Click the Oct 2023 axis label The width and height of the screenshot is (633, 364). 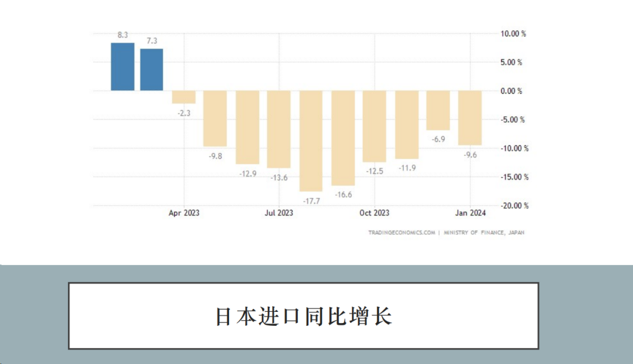[374, 213]
